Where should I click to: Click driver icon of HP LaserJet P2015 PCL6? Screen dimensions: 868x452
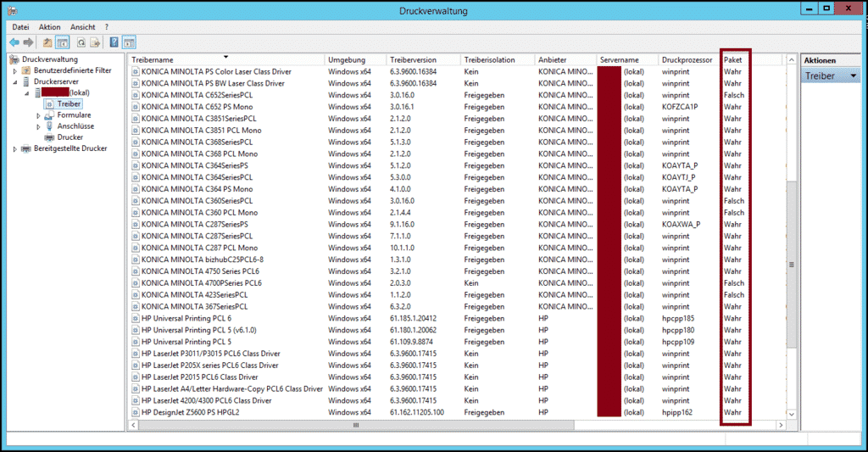pos(136,377)
